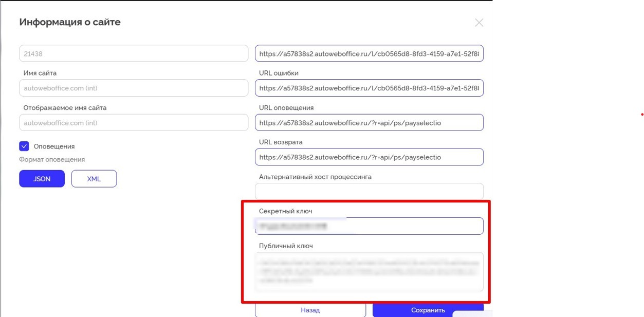Select JSON notification format
Screen dimensions: 644x317
tap(42, 179)
